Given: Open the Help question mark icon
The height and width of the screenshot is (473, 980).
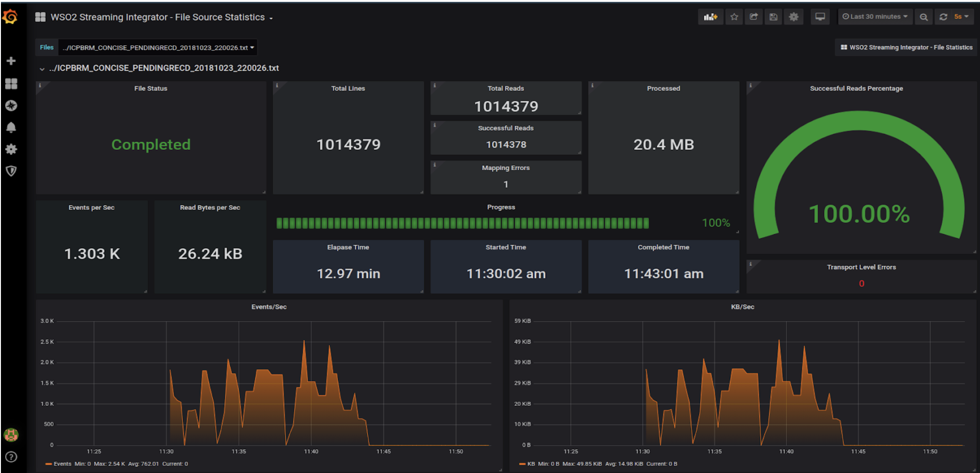Looking at the screenshot, I should (11, 457).
